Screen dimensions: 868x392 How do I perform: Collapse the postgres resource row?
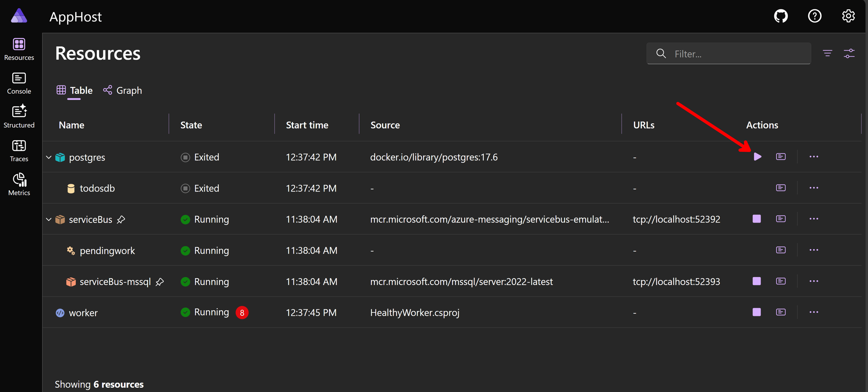point(49,158)
